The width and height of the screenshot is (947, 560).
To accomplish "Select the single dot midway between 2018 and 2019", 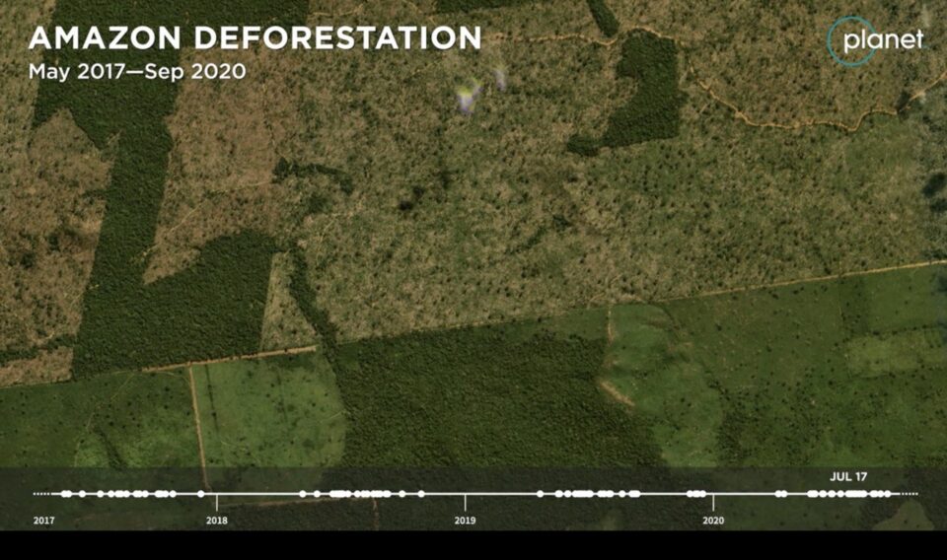I will 421,493.
